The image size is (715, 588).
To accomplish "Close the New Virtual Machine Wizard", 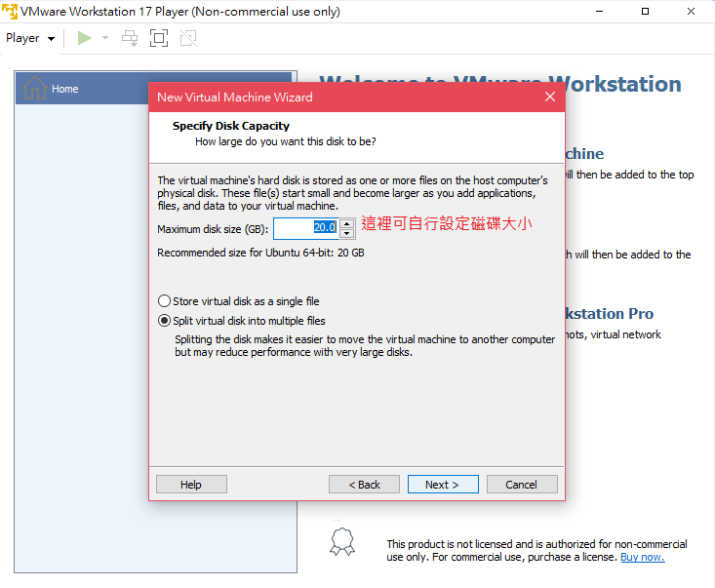I will [550, 97].
